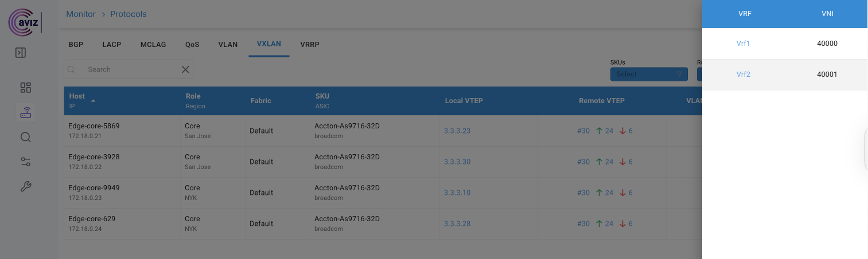Open the wrench tools sidebar icon
The width and height of the screenshot is (868, 259).
pos(25,186)
